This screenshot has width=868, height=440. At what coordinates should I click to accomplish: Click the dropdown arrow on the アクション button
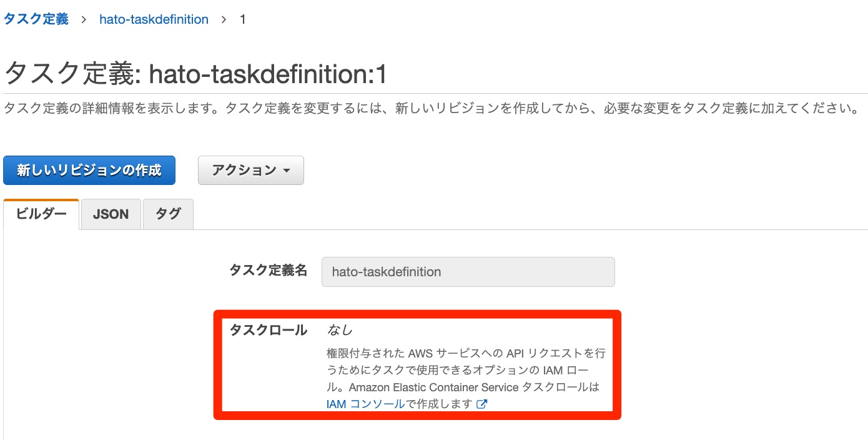click(287, 170)
